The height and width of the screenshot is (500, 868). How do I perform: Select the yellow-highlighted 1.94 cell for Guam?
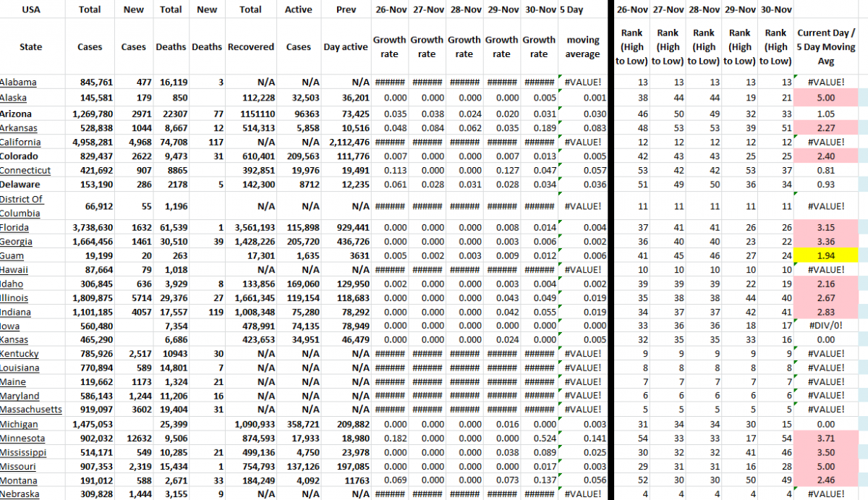coord(827,255)
